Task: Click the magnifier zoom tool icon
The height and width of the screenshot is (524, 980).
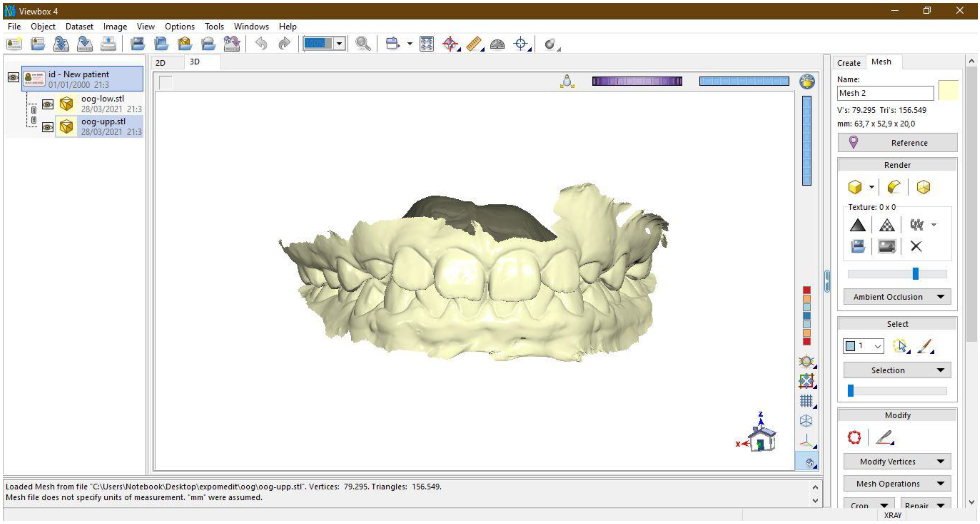Action: pyautogui.click(x=363, y=44)
